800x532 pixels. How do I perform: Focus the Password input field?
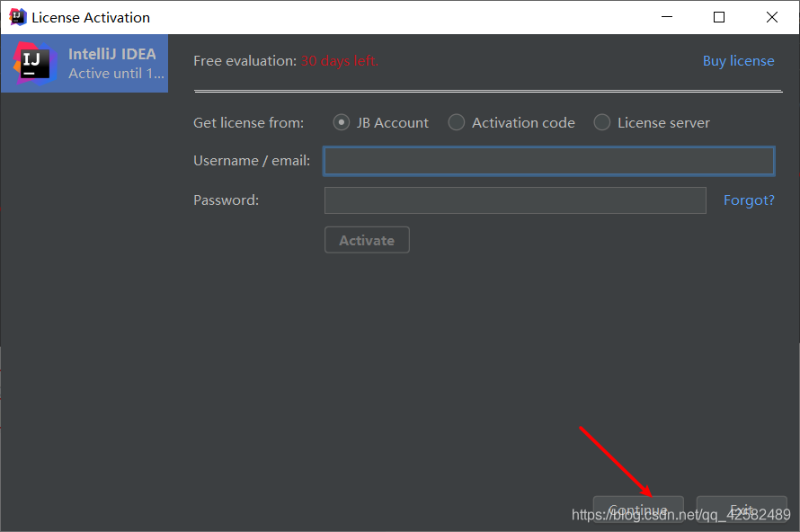point(515,200)
